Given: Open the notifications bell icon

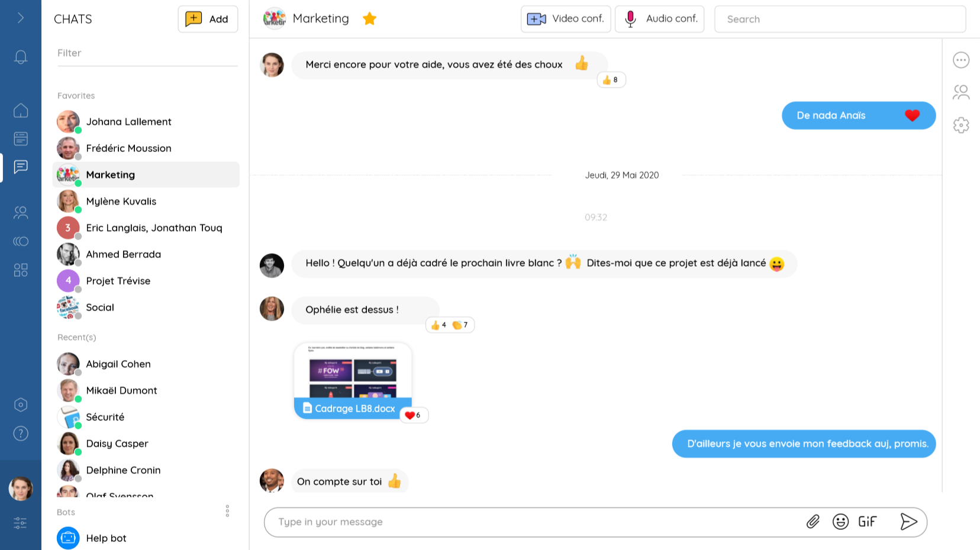Looking at the screenshot, I should point(21,57).
